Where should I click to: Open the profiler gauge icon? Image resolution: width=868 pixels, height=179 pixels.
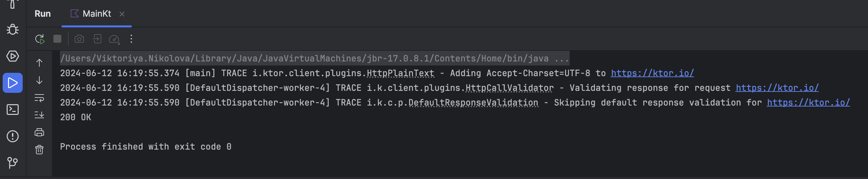(x=114, y=39)
